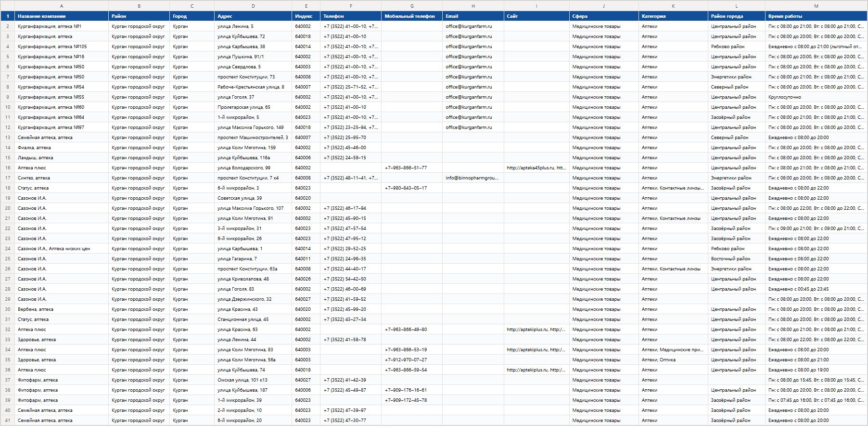Select postal index cell '640011'
The width and height of the screenshot is (868, 434).
(306, 259)
